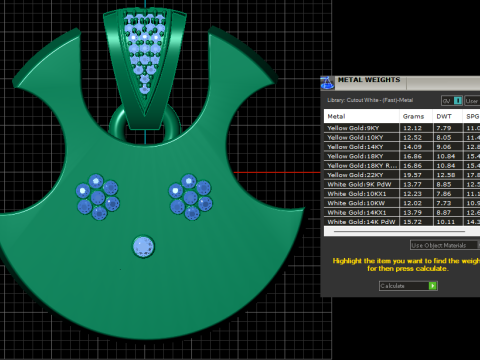Click the Library: Cutout White label
Viewport: 480px width, 360px height.
point(370,100)
